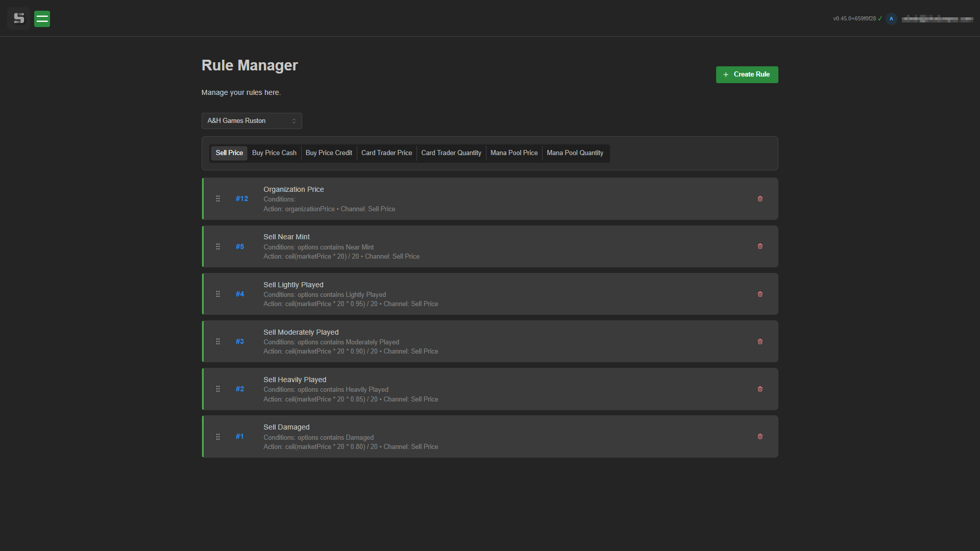Viewport: 980px width, 551px height.
Task: Delete the Sell Near Mint rule
Action: [760, 246]
